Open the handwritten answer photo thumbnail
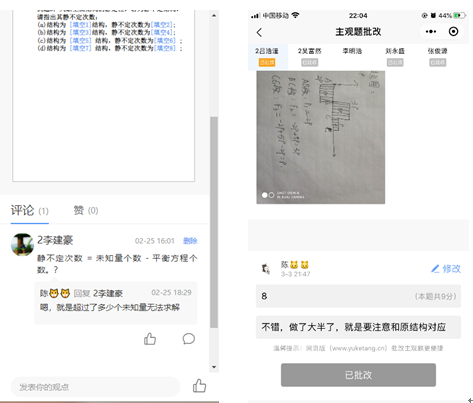473x403 pixels. coord(321,137)
